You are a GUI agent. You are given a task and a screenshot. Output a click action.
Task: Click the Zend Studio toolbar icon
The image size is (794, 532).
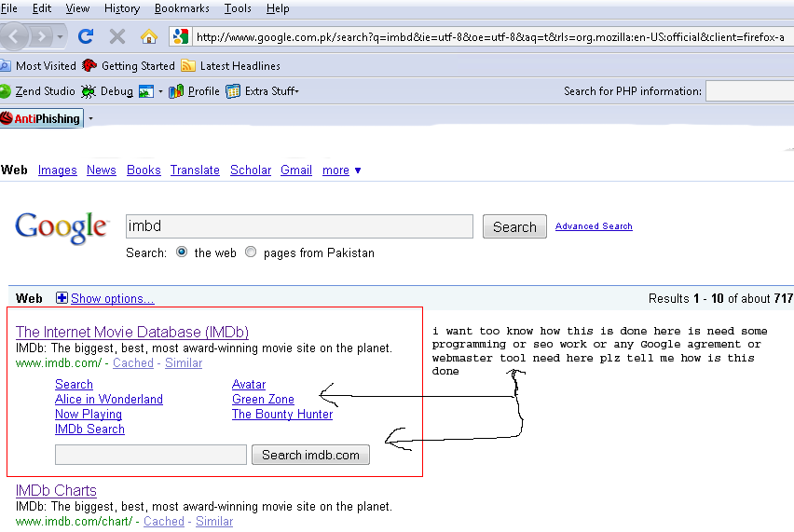[6, 91]
